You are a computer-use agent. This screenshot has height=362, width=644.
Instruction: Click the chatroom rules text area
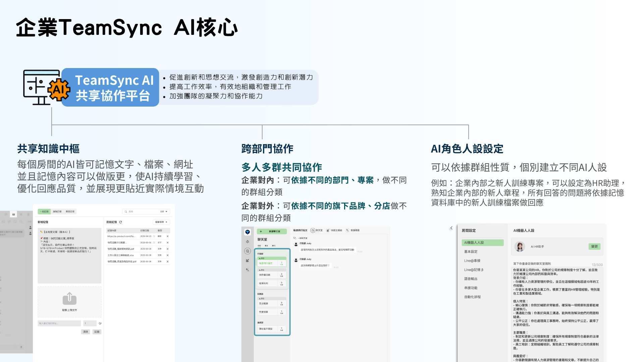[x=557, y=314]
